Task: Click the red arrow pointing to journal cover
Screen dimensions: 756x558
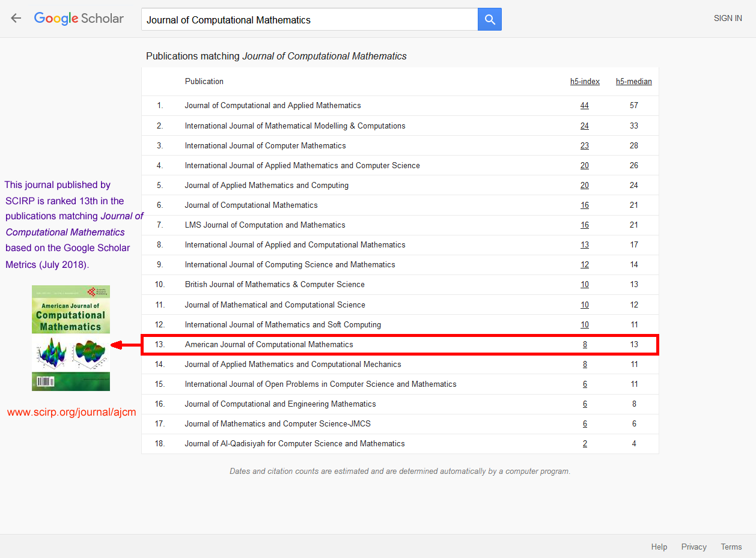Action: pyautogui.click(x=126, y=345)
